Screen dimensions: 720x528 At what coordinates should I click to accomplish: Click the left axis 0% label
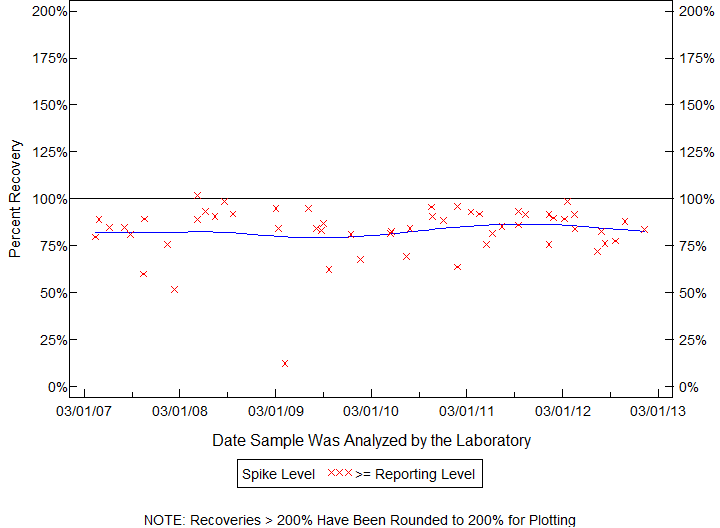click(x=57, y=387)
